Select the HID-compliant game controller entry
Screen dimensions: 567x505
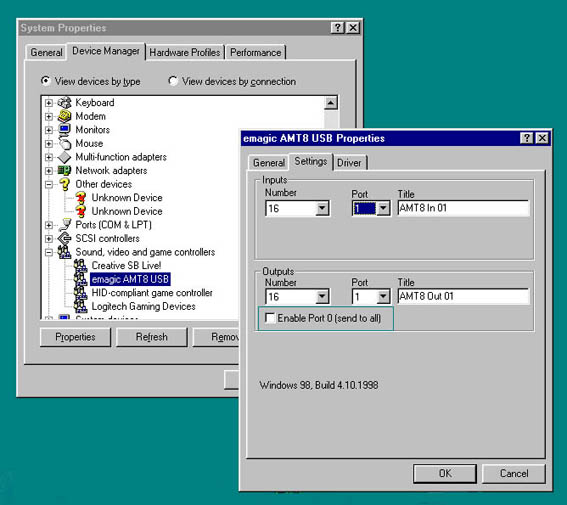152,293
